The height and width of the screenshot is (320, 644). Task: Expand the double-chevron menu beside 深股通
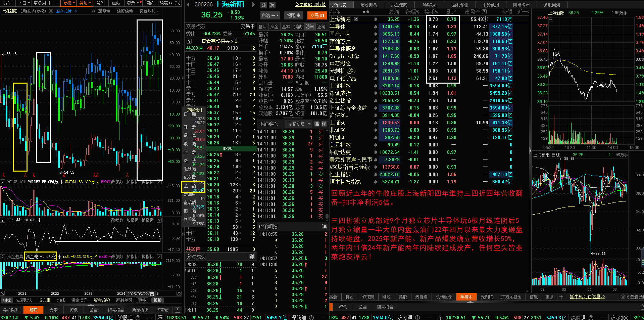click(94, 11)
